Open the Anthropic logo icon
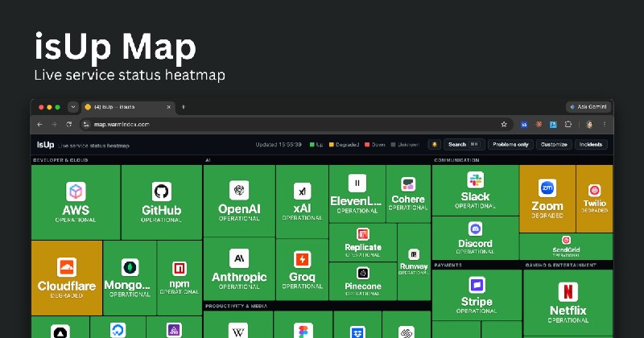 pos(239,258)
